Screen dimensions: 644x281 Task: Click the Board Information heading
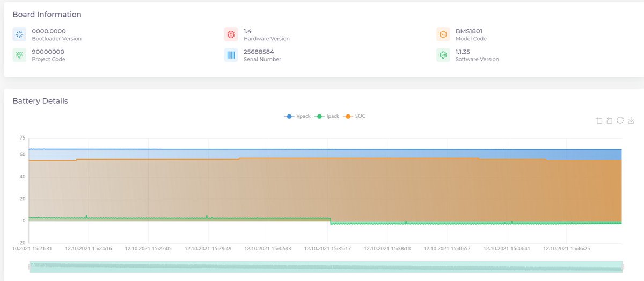coord(47,15)
